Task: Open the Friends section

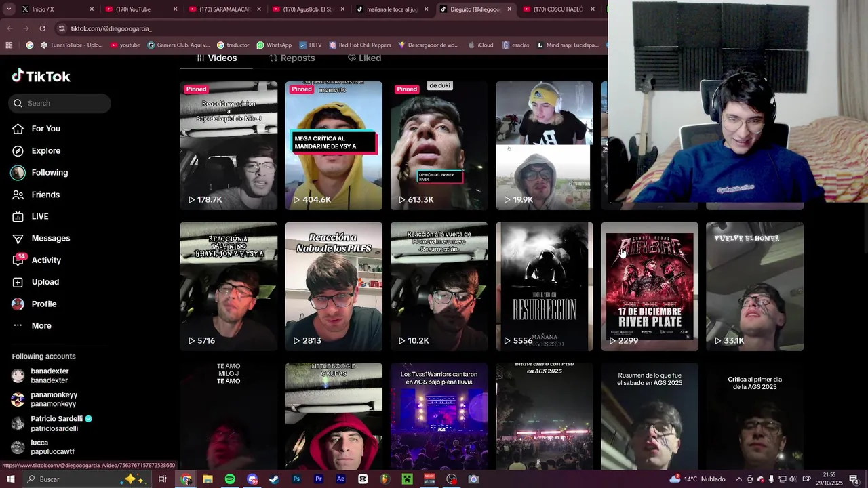Action: tap(45, 195)
